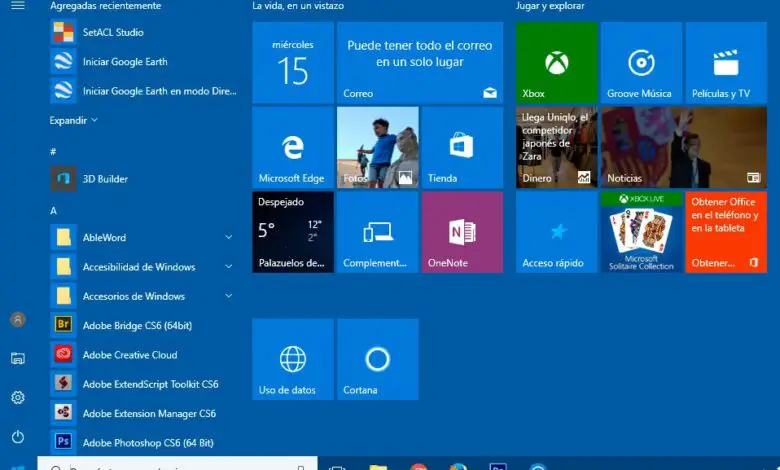Click the Power button icon
Screen dimensions: 780x470
tap(18, 437)
